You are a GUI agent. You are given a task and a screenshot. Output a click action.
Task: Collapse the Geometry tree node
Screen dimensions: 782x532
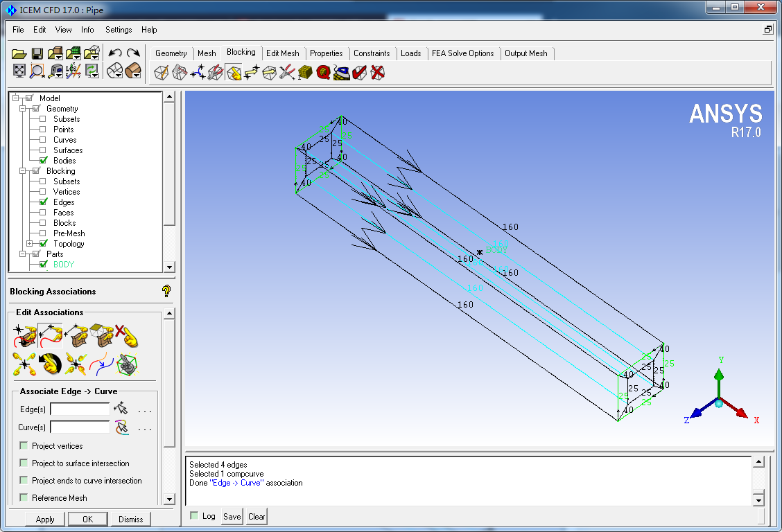(22, 109)
